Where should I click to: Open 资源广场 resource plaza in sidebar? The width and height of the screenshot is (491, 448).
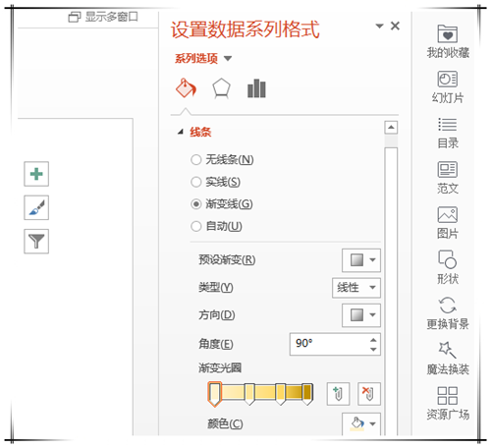pos(448,404)
